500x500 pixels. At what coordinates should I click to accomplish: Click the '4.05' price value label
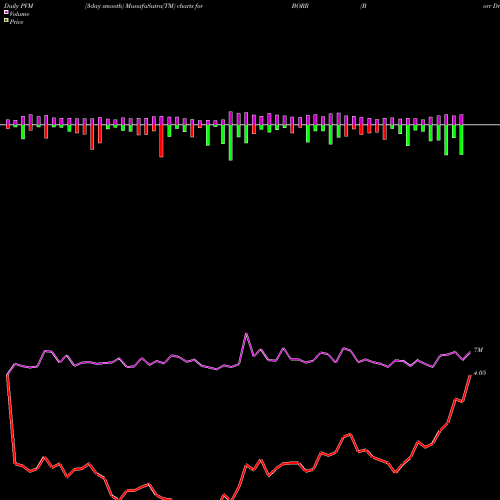pos(480,373)
